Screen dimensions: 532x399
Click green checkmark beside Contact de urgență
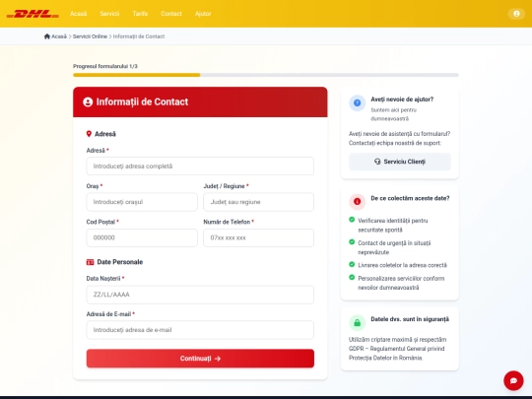(x=352, y=242)
